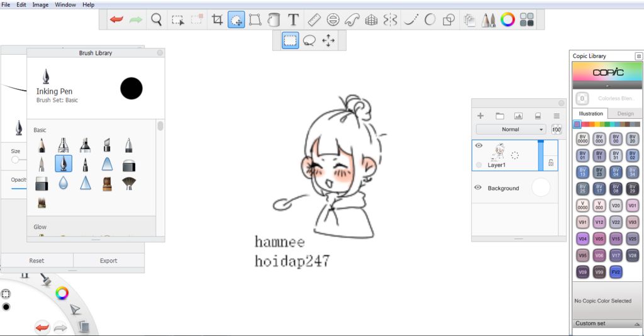
Task: Select the Zoom magnifier tool
Action: click(x=156, y=20)
